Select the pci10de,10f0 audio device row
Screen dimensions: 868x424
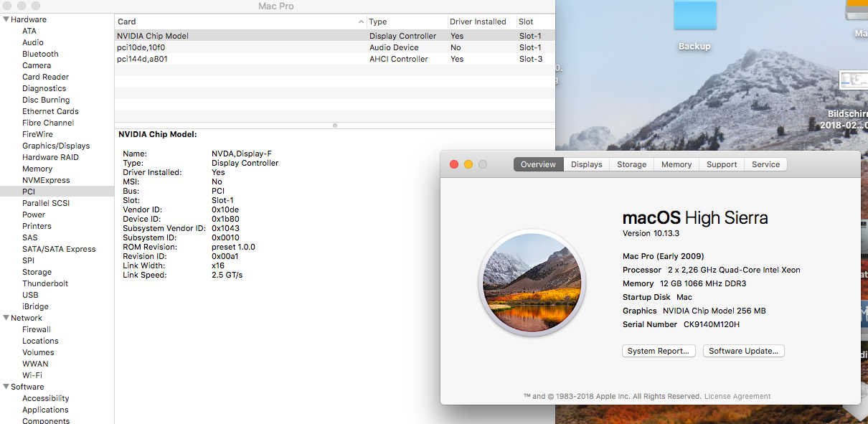[x=335, y=47]
